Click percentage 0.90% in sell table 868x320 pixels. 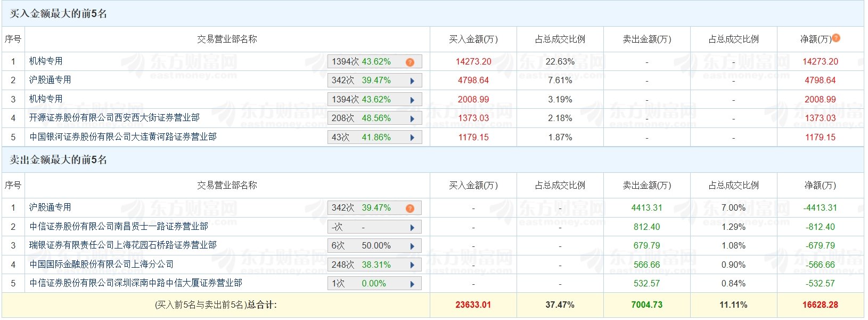click(x=733, y=265)
